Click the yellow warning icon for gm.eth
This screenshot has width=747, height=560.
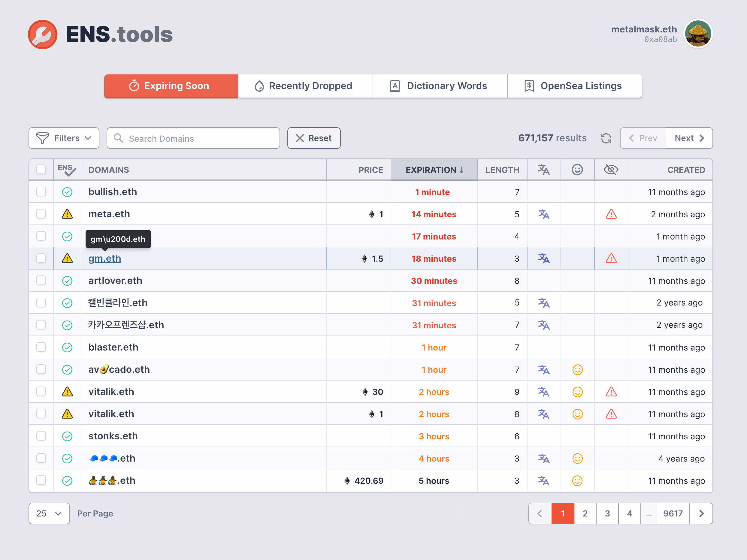click(67, 259)
